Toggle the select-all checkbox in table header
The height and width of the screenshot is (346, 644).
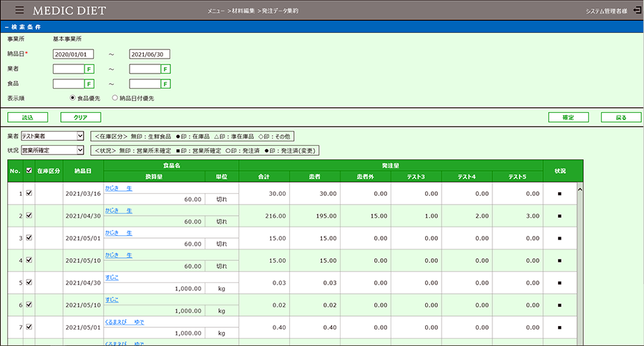click(x=29, y=170)
